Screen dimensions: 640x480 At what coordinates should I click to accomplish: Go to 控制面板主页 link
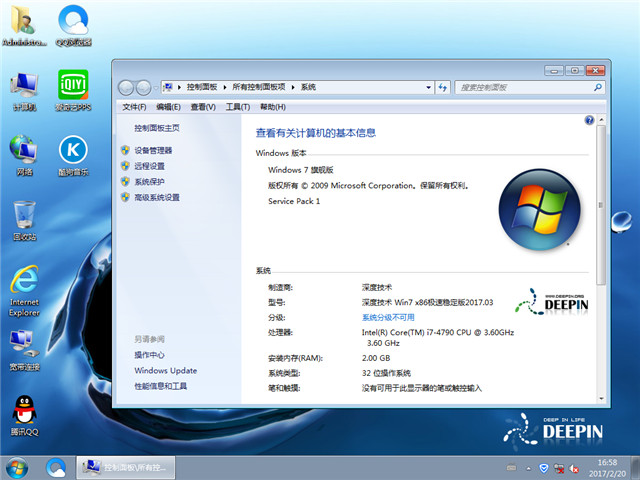(x=157, y=128)
